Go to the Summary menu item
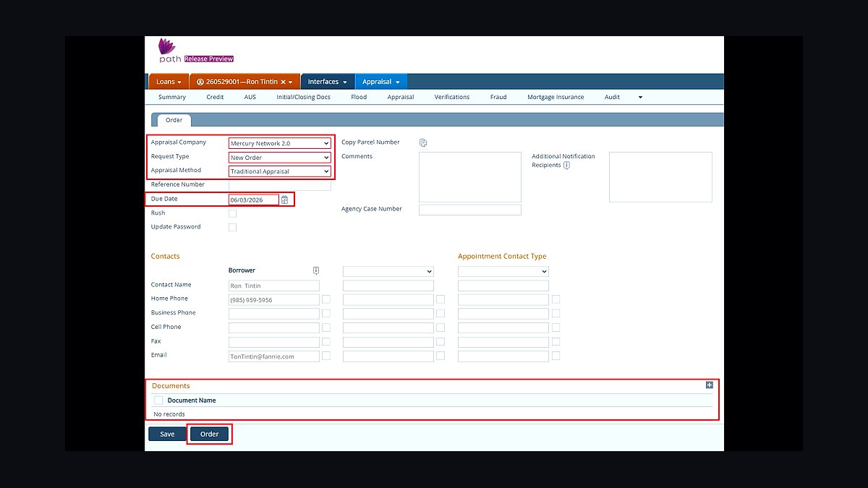 pyautogui.click(x=172, y=97)
